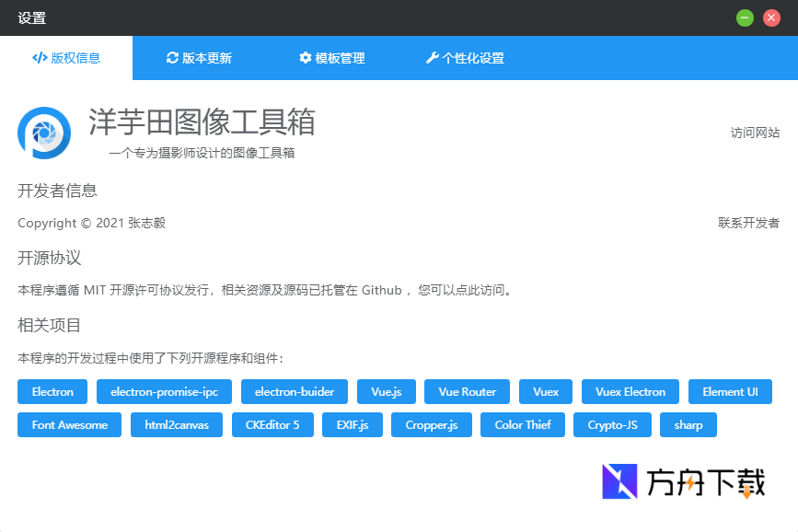Click the Font Awesome button

(x=68, y=424)
